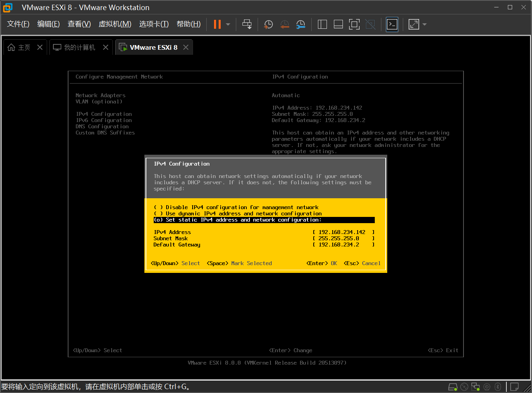Viewport: 532px width, 393px height.
Task: Select DNS Configuration entry
Action: coord(102,126)
